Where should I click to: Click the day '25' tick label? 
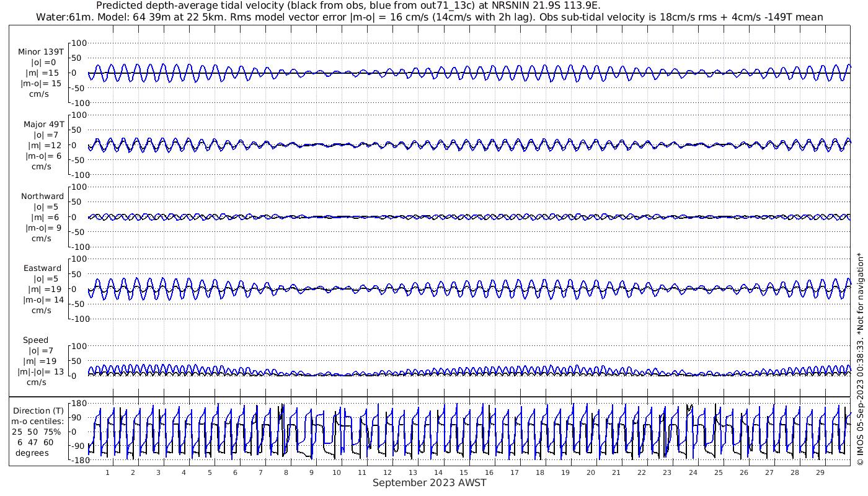718,472
